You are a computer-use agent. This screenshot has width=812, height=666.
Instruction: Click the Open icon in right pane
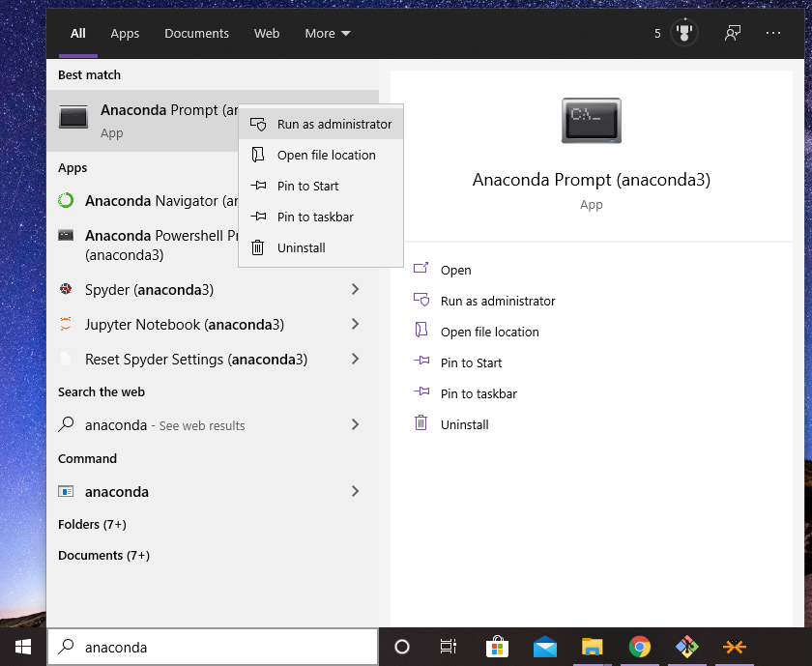point(421,269)
